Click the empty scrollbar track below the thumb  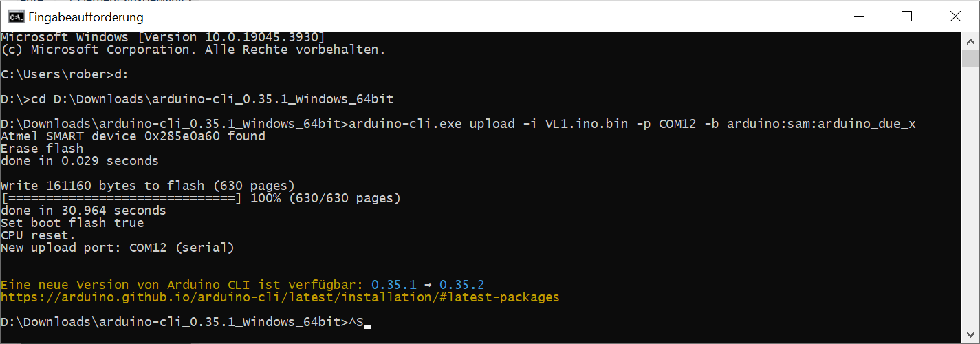(970, 200)
